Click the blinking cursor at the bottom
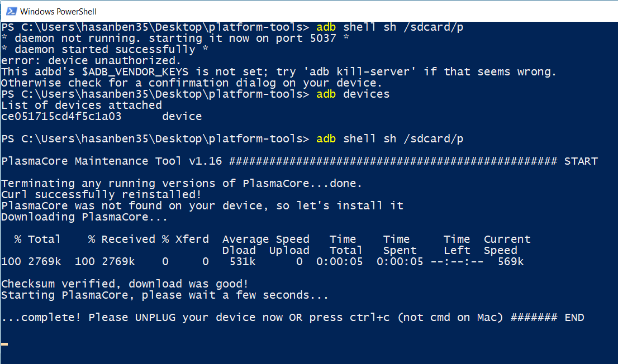Image resolution: width=618 pixels, height=364 pixels. [x=4, y=344]
